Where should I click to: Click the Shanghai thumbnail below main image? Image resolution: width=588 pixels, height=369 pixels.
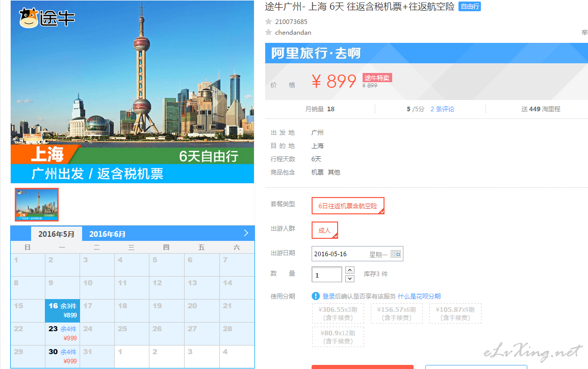37,205
